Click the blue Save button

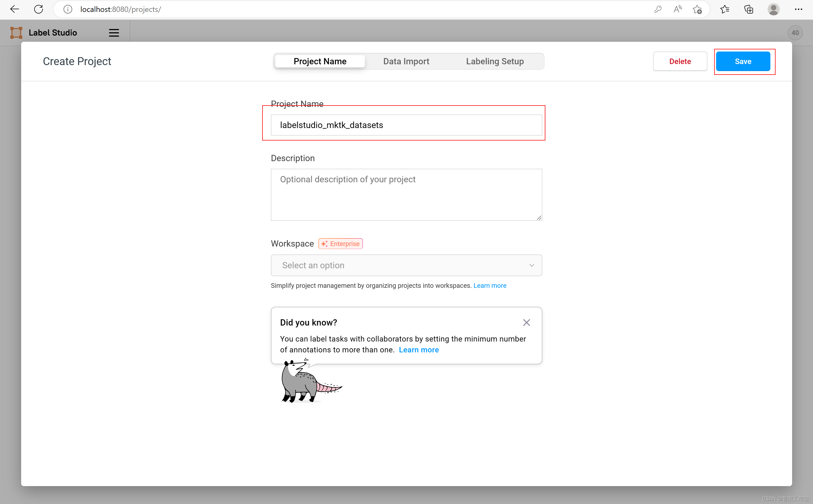[743, 61]
